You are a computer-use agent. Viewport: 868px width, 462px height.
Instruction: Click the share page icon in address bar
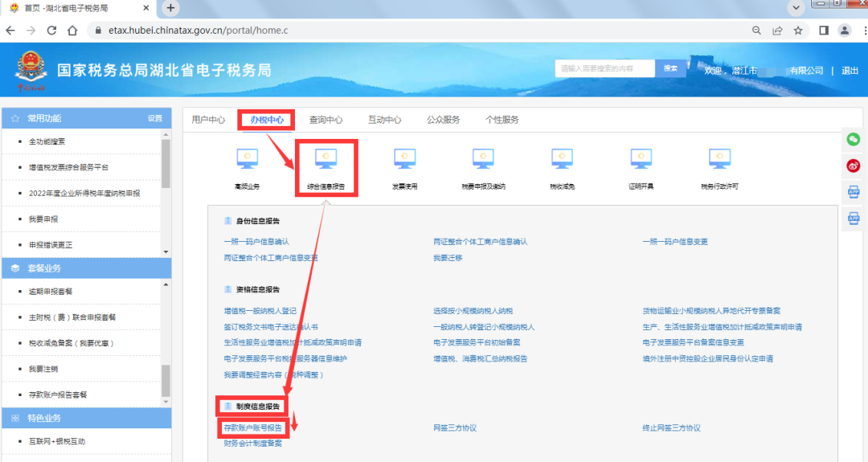tap(777, 31)
